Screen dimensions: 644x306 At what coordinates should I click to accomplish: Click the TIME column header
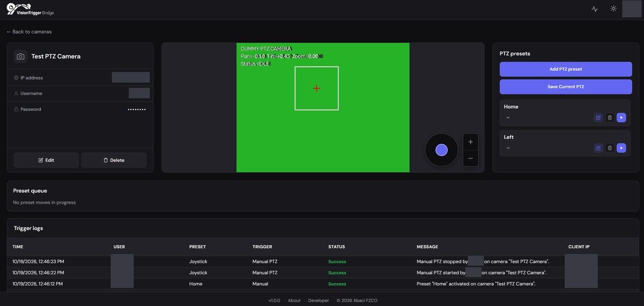pos(18,247)
